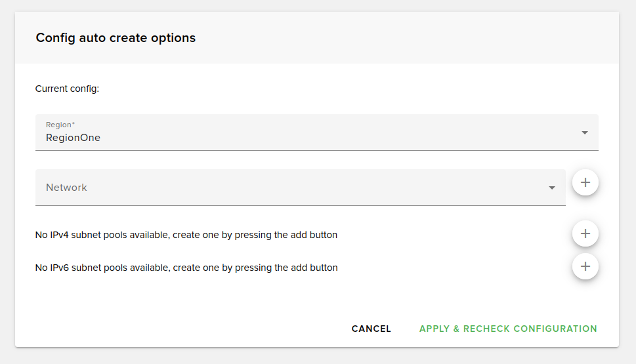Click the 'Config auto create options' title
The height and width of the screenshot is (364, 636).
click(116, 38)
